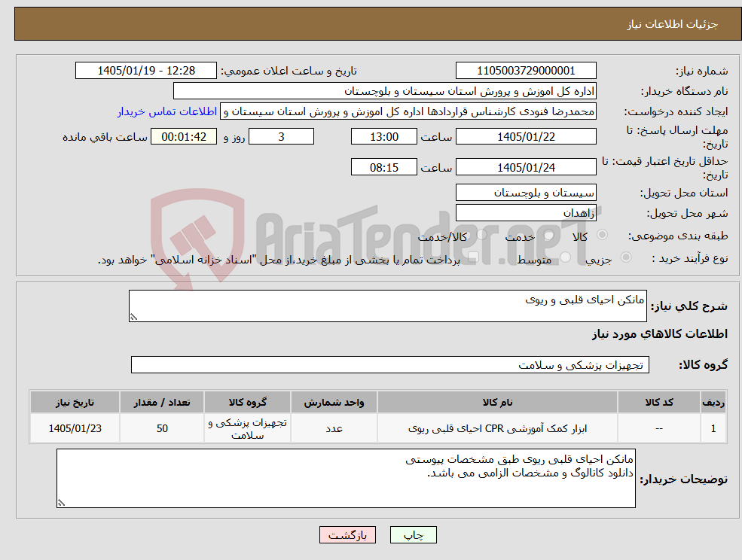This screenshot has height=560, width=742.
Task: Click the شرح کلی نیاز text area
Action: 387,306
